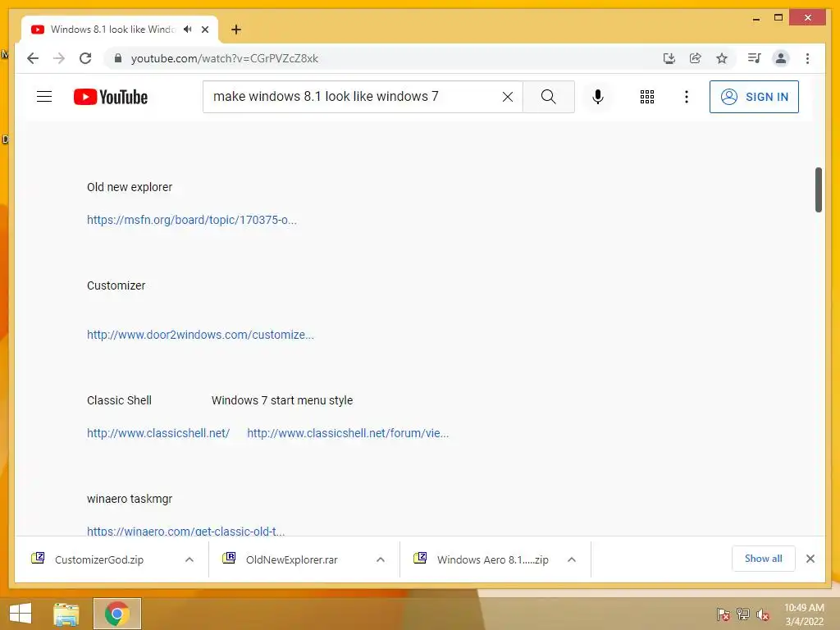This screenshot has width=840, height=630.
Task: Start voice search with the microphone
Action: pos(598,97)
